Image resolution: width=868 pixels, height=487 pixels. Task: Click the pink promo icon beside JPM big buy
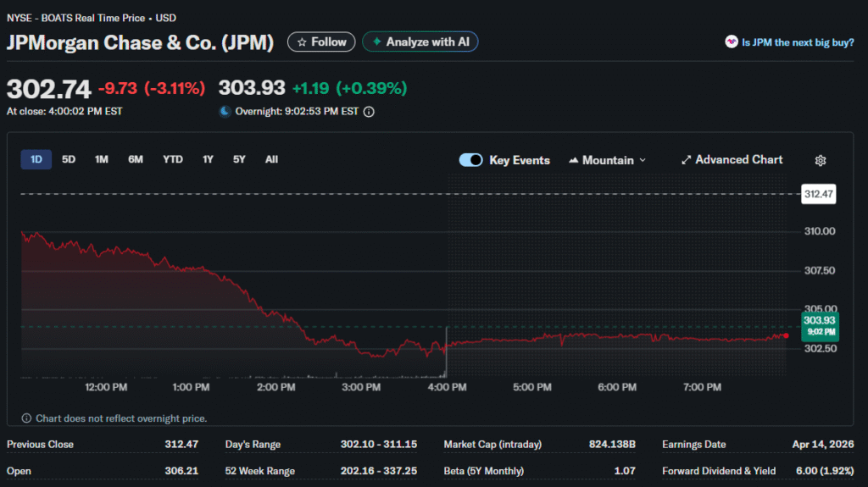[731, 42]
